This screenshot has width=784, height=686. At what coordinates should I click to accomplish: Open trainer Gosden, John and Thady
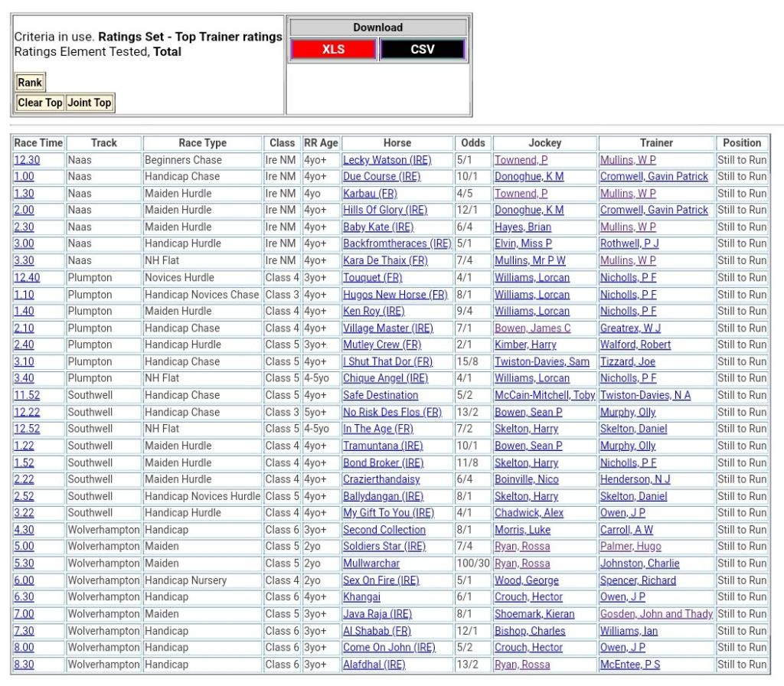pos(656,614)
